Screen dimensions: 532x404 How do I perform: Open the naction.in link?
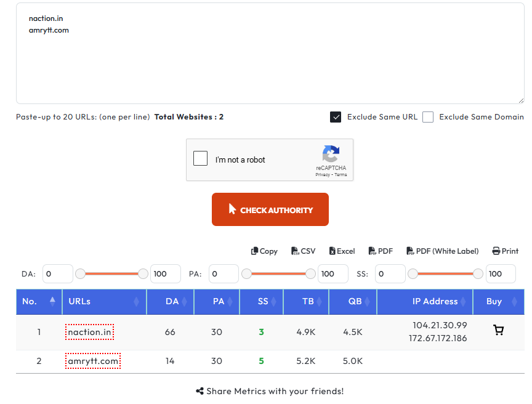pyautogui.click(x=89, y=331)
